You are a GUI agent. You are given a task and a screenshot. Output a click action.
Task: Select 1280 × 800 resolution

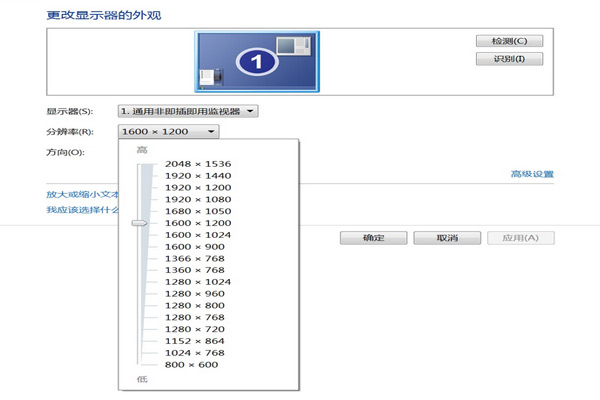(195, 305)
